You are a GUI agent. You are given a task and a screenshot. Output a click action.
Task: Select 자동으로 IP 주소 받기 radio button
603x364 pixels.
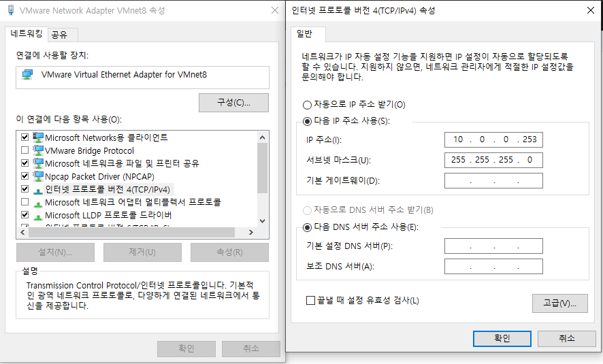point(307,105)
